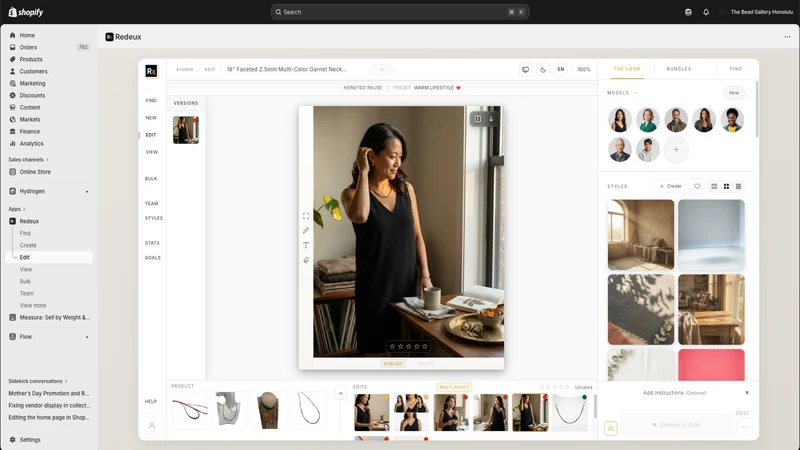Image resolution: width=800 pixels, height=450 pixels.
Task: Select the text tool
Action: point(306,245)
